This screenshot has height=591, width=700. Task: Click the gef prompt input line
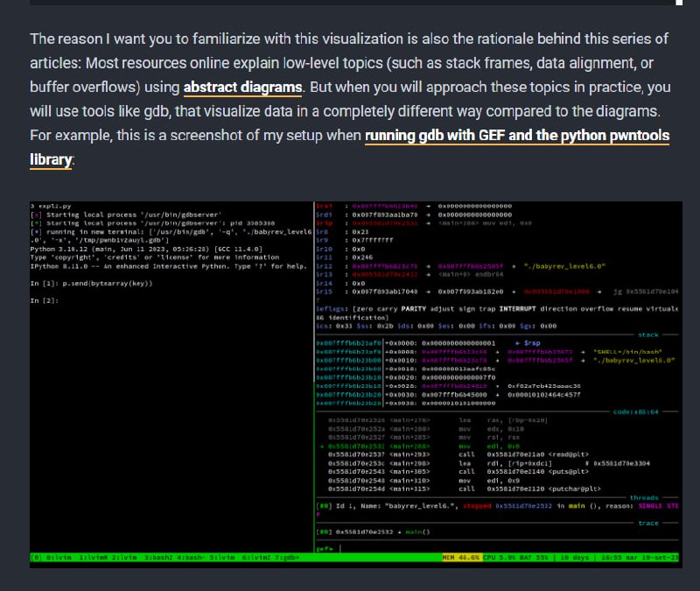tap(332, 547)
